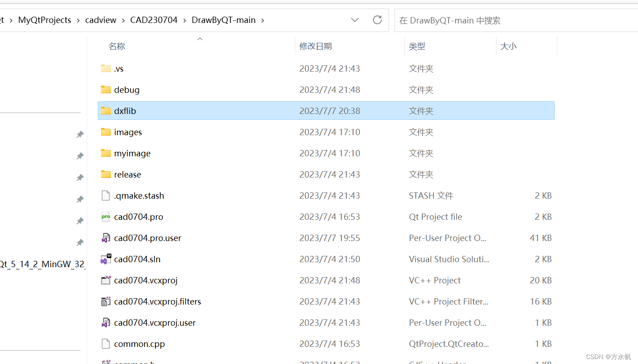Click the cad0704.vcxproj project icon
The image size is (638, 364).
pos(106,280)
